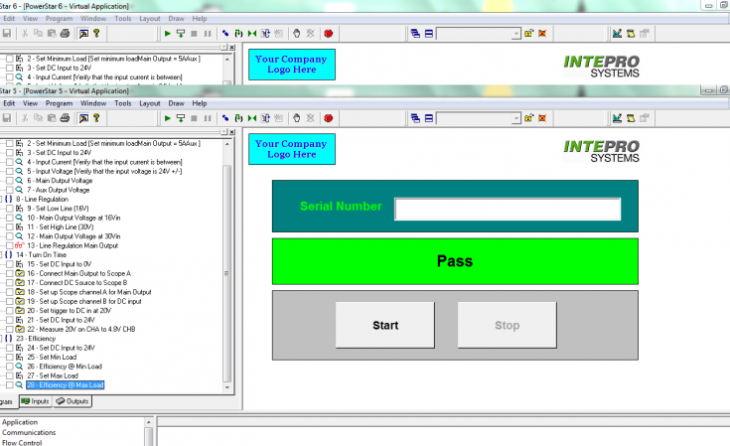Open the layout combo box in PowerStar 5 toolbar
This screenshot has width=730, height=446.
tap(516, 118)
